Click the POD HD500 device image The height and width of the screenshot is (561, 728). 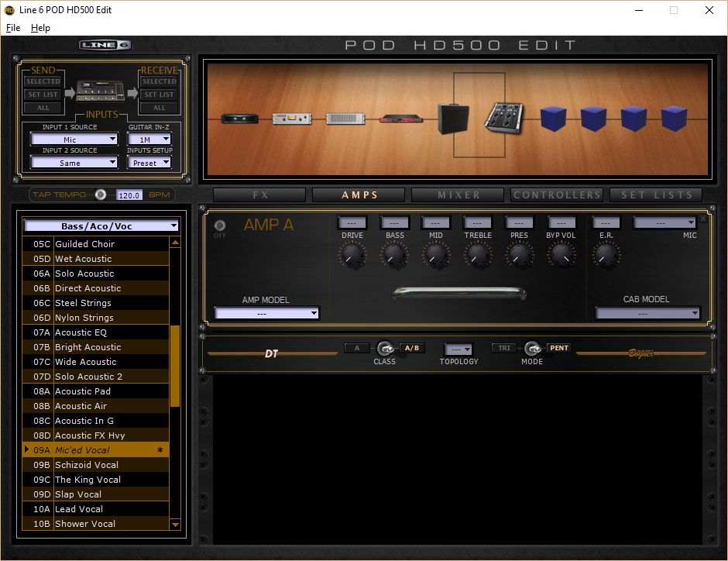click(x=100, y=91)
